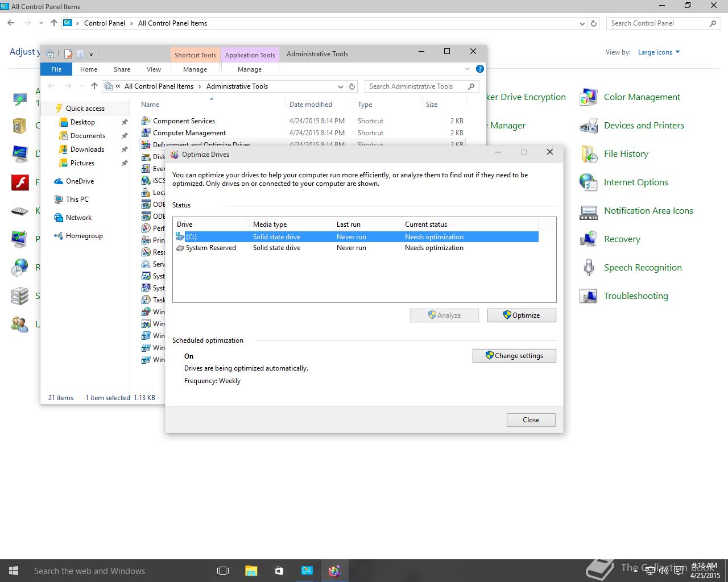Screen dimensions: 728x582
Task: Click Control Panel breadcrumb in address bar
Action: tap(105, 23)
